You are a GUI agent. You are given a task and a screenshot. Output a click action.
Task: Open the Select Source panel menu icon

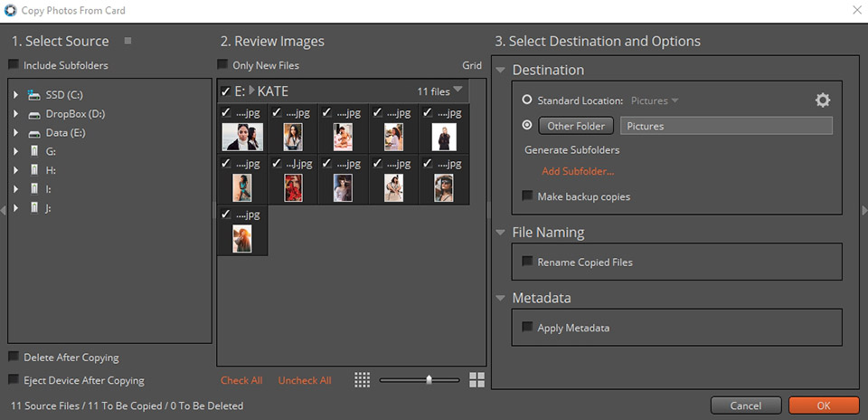(127, 41)
